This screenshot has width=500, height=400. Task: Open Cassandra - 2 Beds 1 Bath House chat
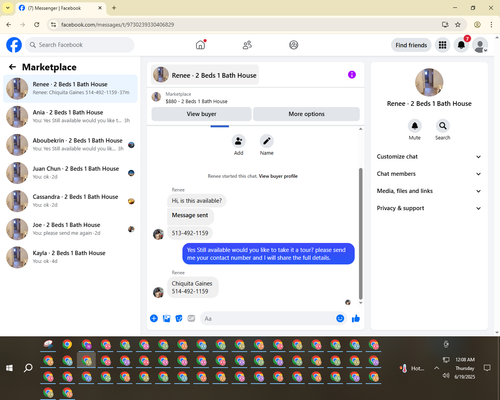[70, 201]
